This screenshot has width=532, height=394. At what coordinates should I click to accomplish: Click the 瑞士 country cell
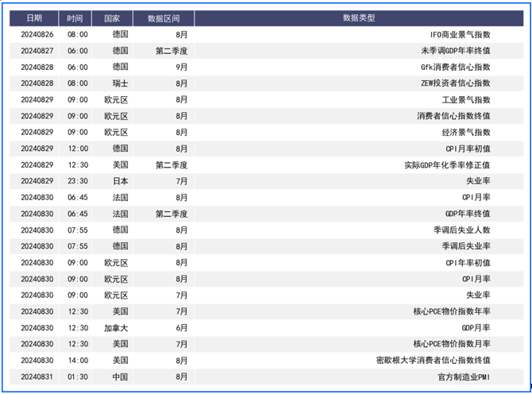pos(121,83)
